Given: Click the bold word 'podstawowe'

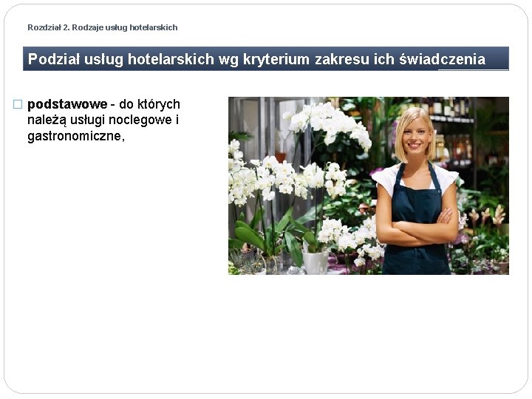Looking at the screenshot, I should 67,104.
